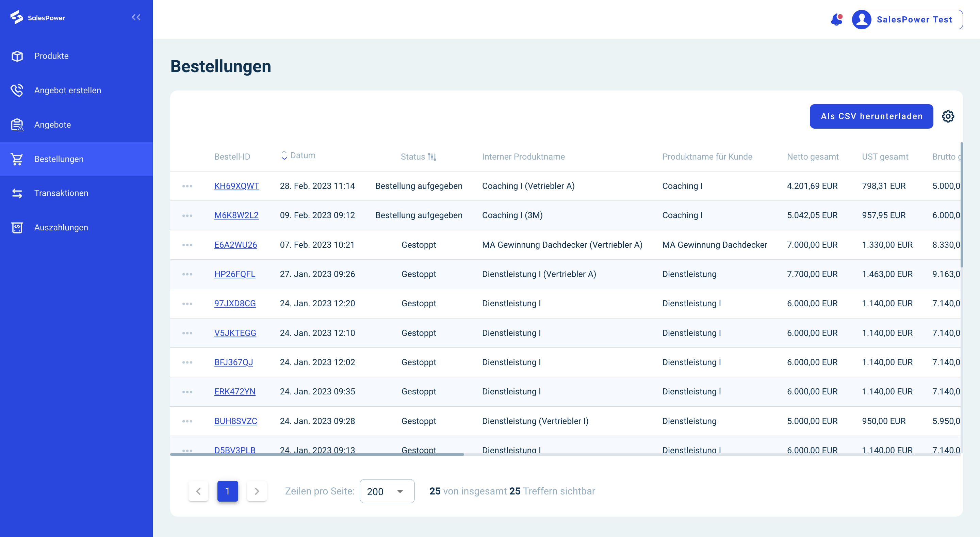The height and width of the screenshot is (537, 980).
Task: Click the Transaktionen arrows icon
Action: 17,193
